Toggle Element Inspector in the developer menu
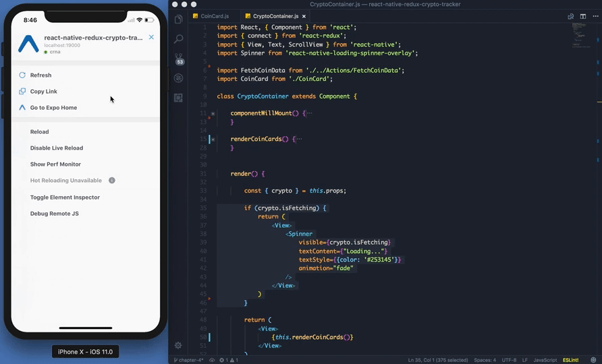Image resolution: width=602 pixels, height=364 pixels. 85,198
